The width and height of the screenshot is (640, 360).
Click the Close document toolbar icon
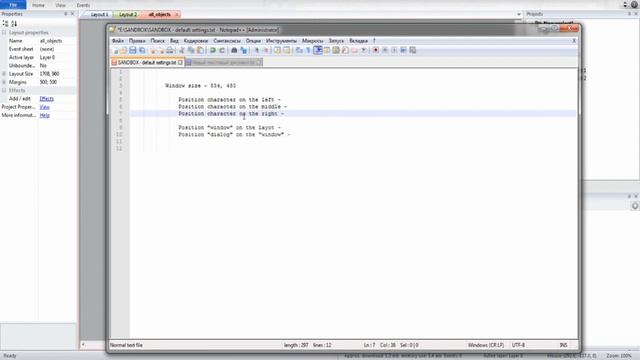coord(153,50)
